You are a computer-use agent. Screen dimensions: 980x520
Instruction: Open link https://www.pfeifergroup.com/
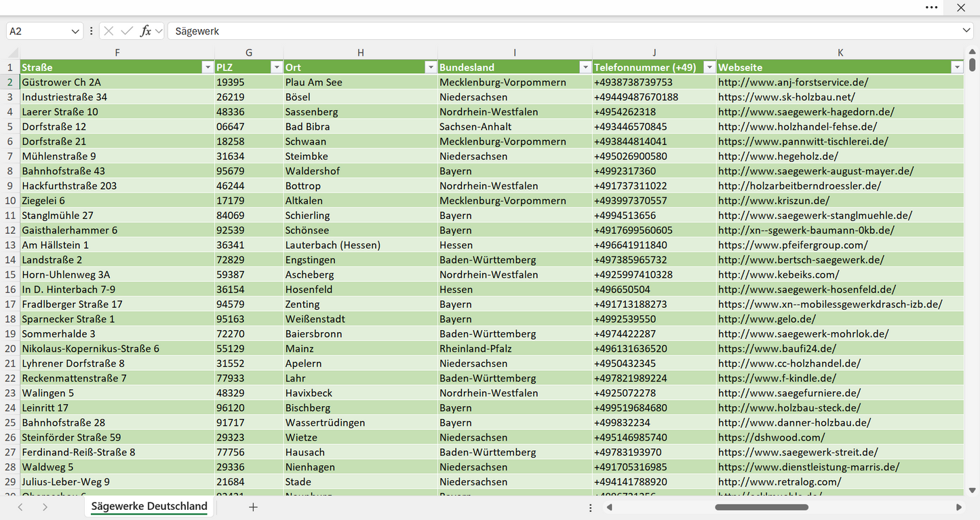pyautogui.click(x=793, y=245)
